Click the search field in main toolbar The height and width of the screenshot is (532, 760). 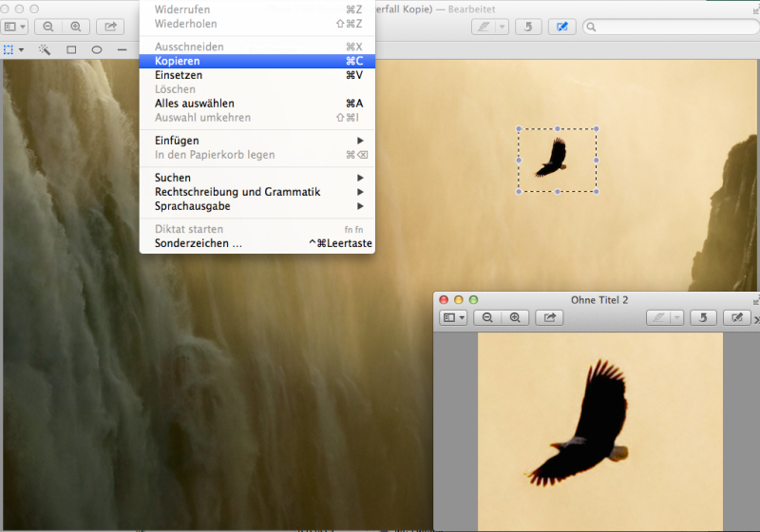point(670,27)
